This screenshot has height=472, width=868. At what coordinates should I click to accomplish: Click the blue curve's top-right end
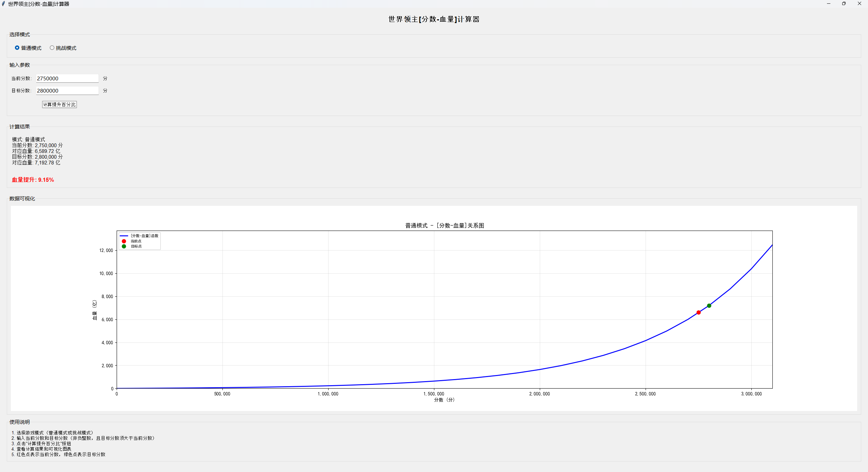pyautogui.click(x=771, y=245)
